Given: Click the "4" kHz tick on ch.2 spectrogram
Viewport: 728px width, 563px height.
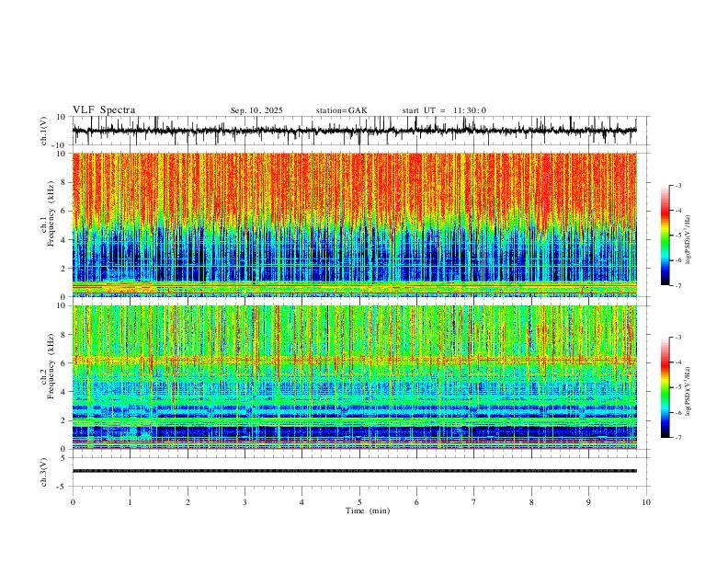Looking at the screenshot, I should point(63,392).
